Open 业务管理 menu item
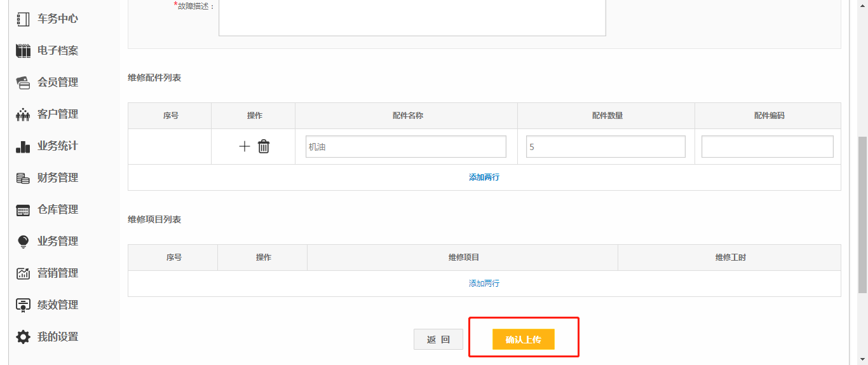Viewport: 868px width, 365px height. (57, 242)
